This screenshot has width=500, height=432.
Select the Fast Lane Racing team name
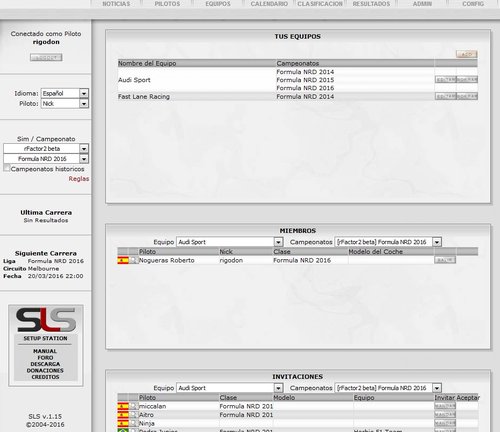pos(144,97)
